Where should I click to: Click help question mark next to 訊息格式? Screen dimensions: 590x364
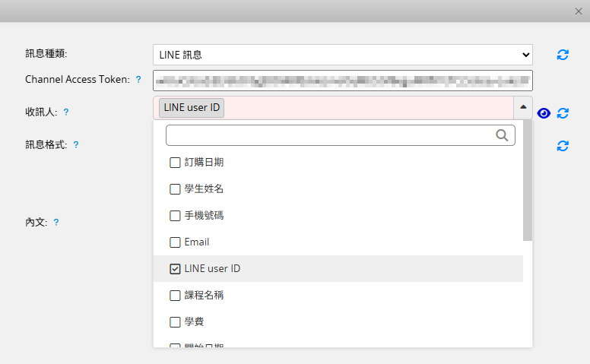(x=76, y=144)
